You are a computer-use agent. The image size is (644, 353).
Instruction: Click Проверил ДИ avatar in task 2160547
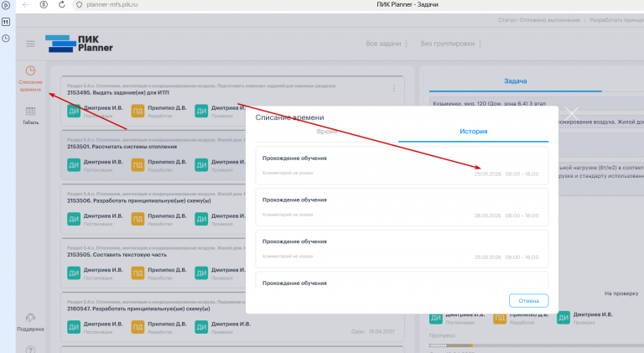[201, 327]
